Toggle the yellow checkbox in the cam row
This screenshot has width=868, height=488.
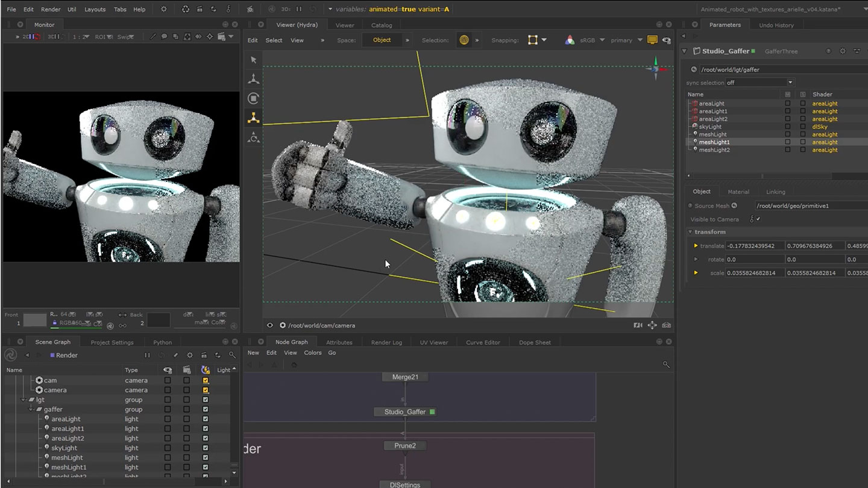pos(206,381)
